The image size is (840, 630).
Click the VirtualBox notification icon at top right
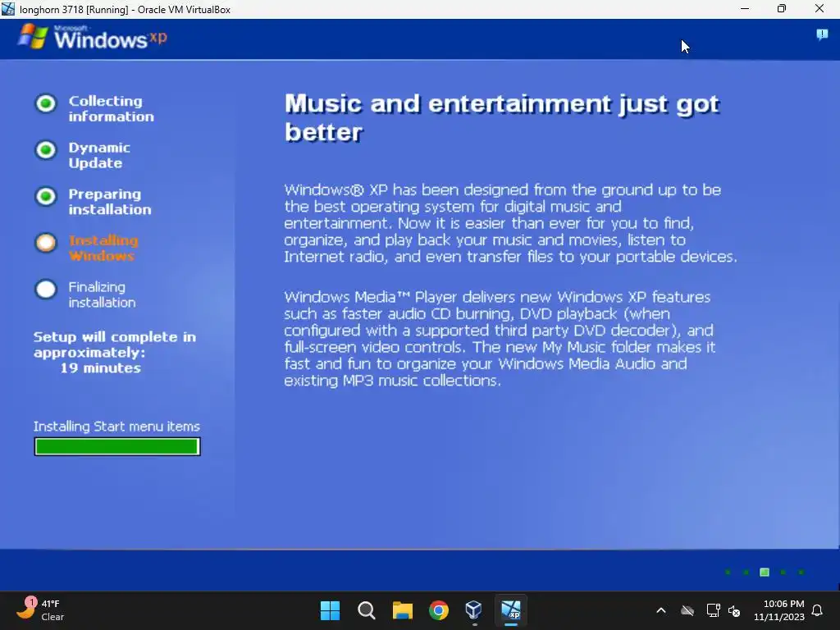click(822, 35)
